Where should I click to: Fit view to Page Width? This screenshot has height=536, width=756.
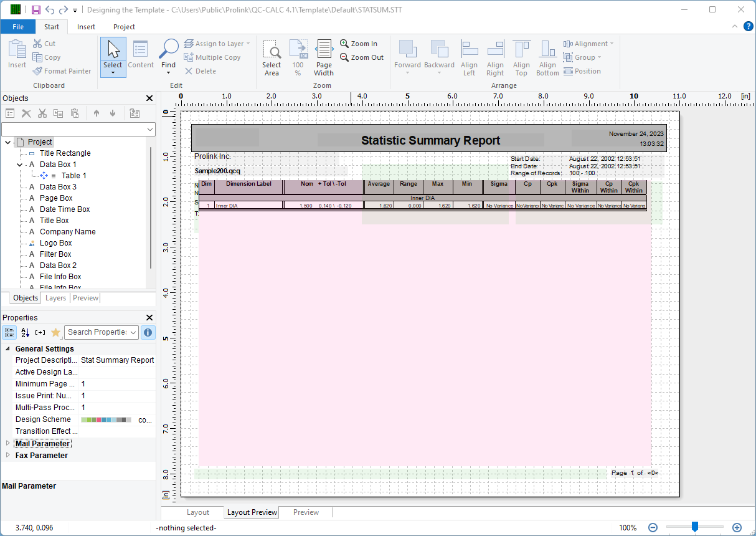pyautogui.click(x=324, y=57)
